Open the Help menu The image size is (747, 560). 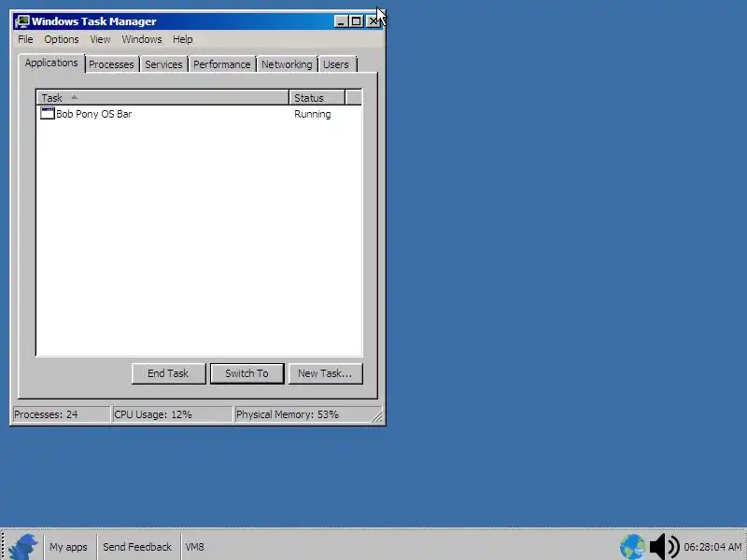tap(182, 39)
